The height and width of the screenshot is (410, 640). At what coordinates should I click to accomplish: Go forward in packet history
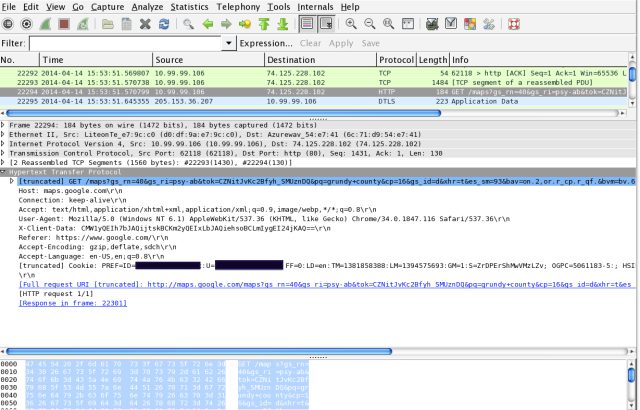[x=226, y=24]
